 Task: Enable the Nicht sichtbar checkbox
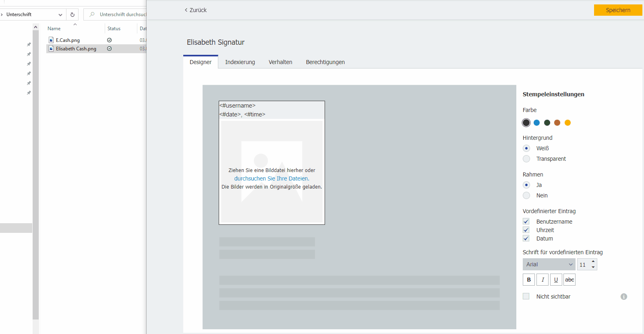click(x=526, y=297)
